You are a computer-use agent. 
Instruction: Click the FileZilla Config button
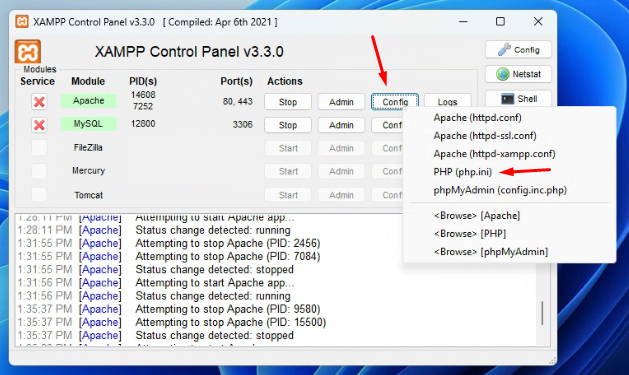click(388, 148)
